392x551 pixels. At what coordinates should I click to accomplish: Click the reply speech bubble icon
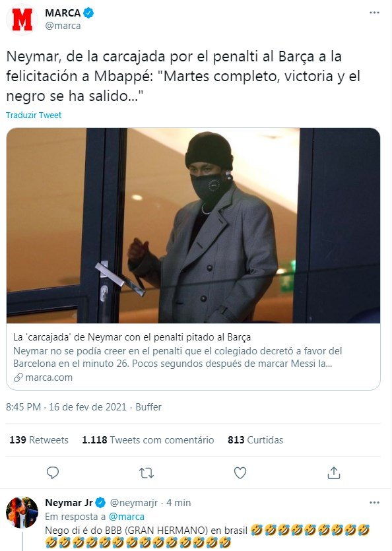pos(53,472)
